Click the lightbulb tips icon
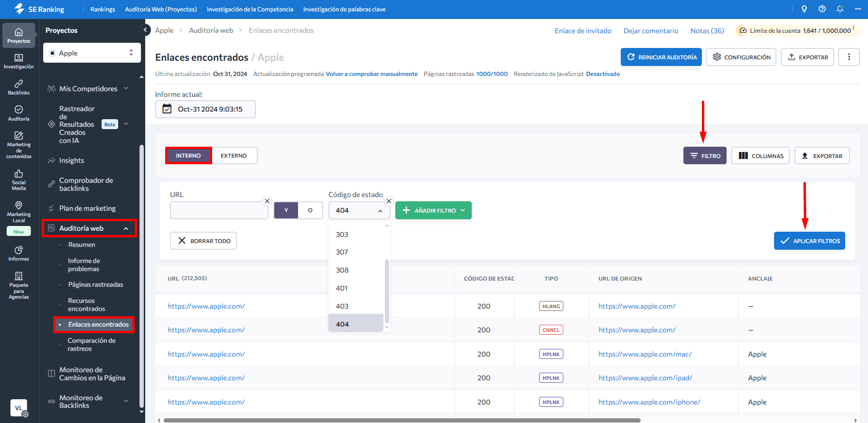 click(x=804, y=9)
